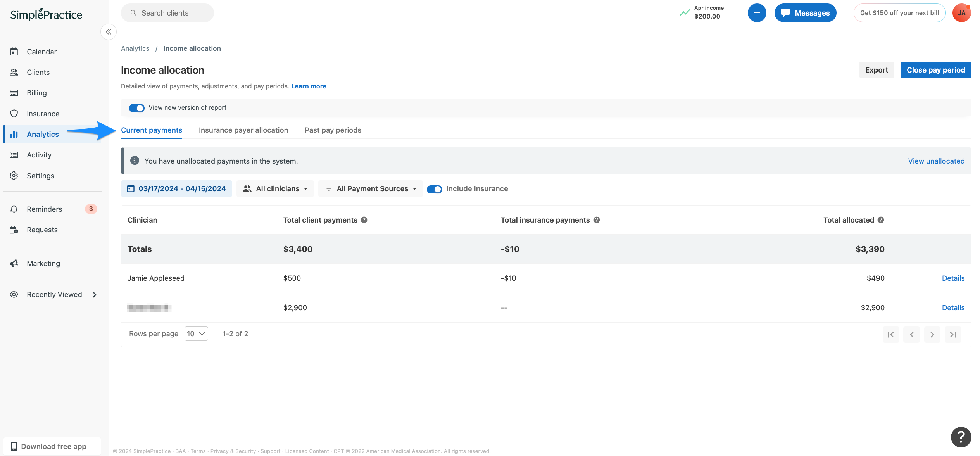This screenshot has width=980, height=456.
Task: Open Rows per page dropdown
Action: [196, 333]
